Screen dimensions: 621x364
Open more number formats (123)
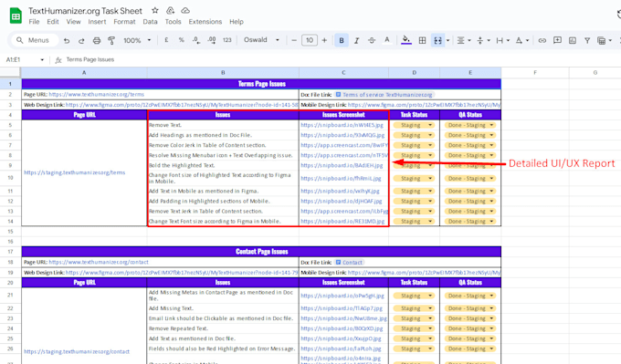coord(226,40)
